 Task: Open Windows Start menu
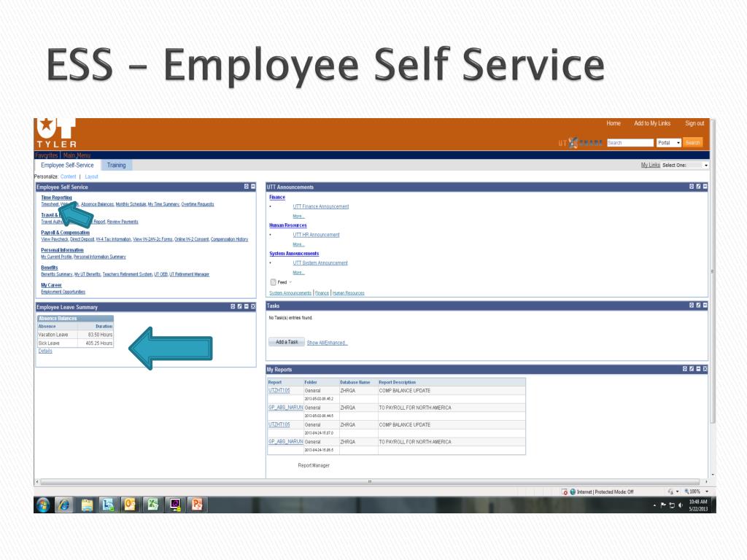43,505
